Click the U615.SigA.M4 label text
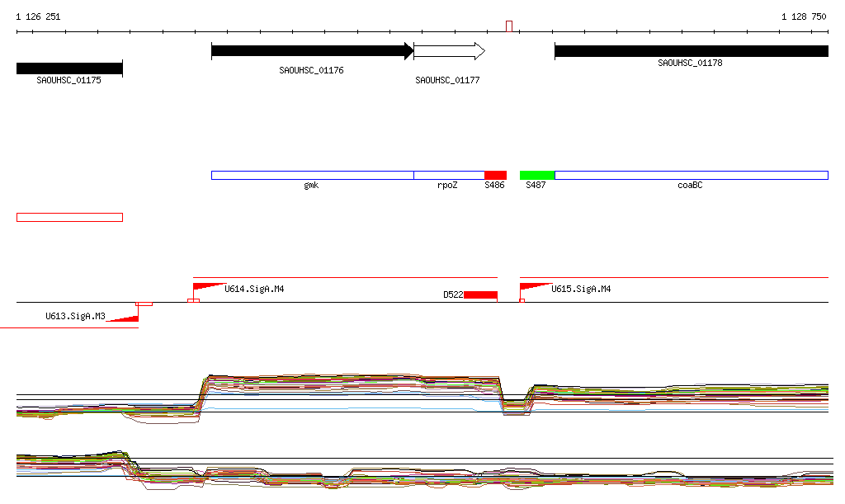The image size is (845, 504). tap(581, 290)
